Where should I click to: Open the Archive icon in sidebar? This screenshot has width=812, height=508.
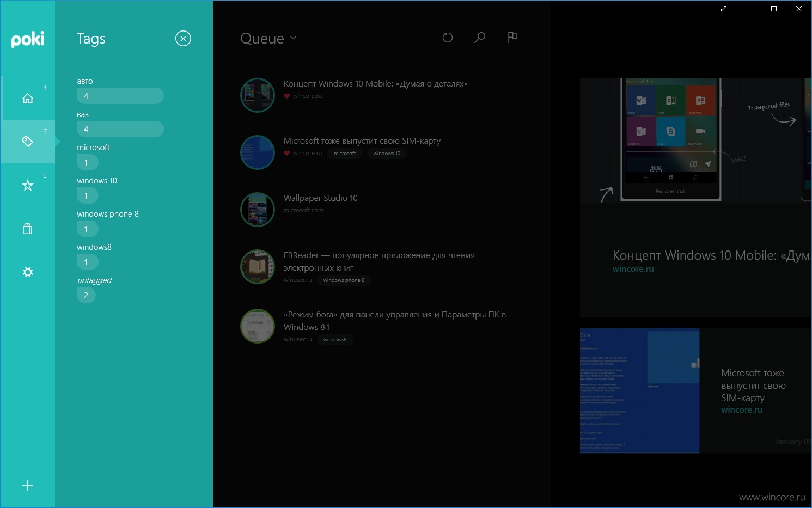point(28,229)
